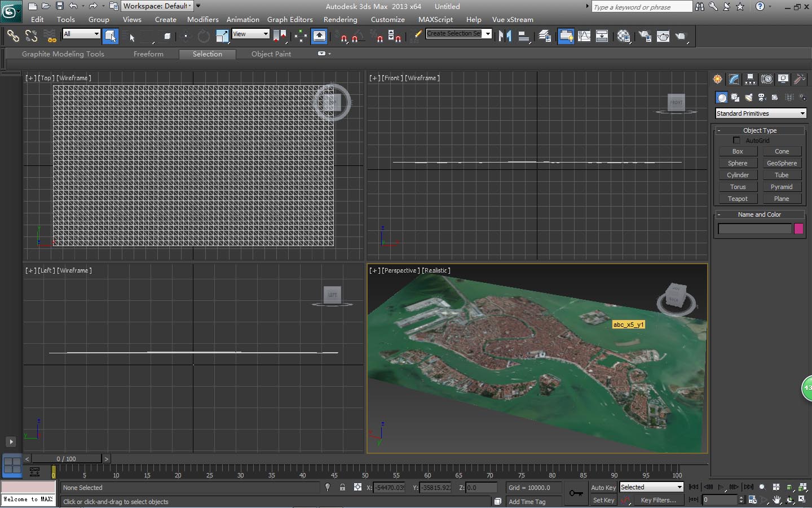812x508 pixels.
Task: Collapse the Object Type rollout
Action: click(x=759, y=130)
